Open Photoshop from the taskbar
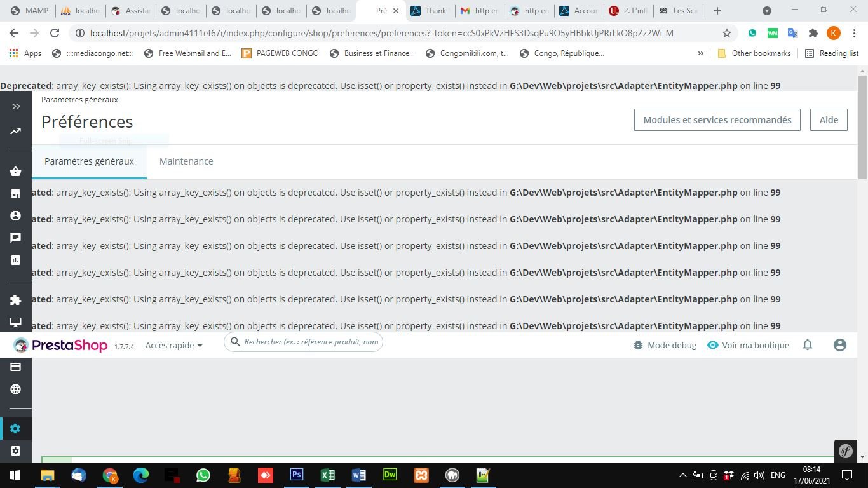This screenshot has height=488, width=868. (296, 475)
